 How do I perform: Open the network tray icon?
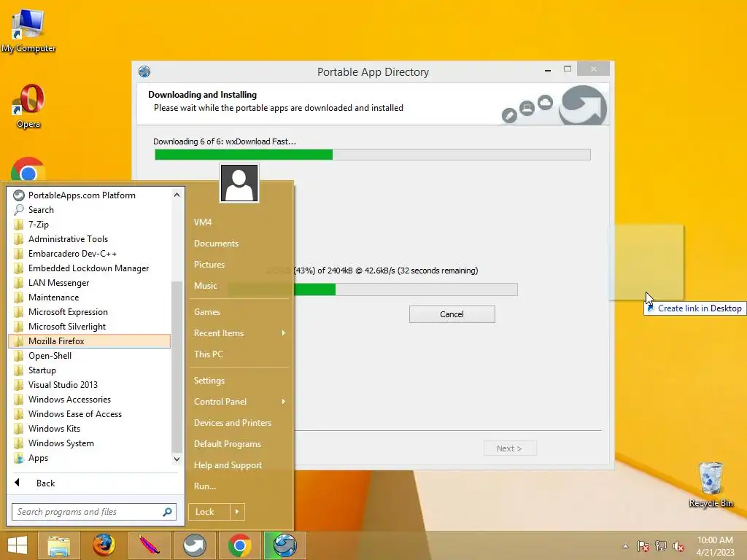tap(661, 546)
